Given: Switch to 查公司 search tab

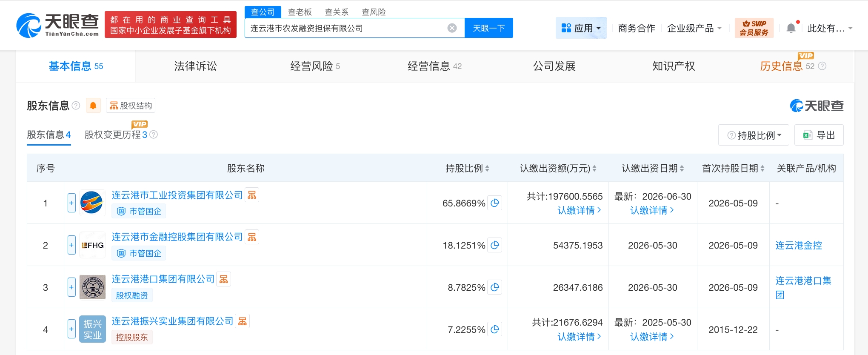Looking at the screenshot, I should pos(263,12).
